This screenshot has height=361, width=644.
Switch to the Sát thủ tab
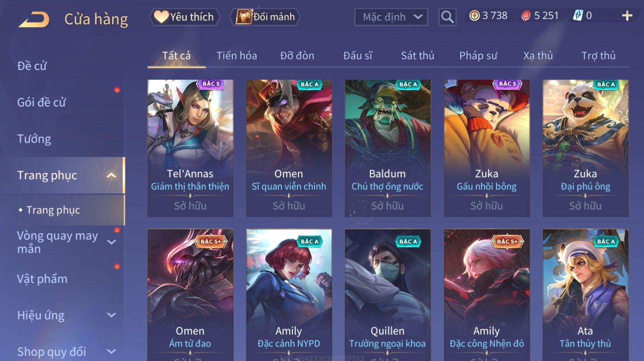(417, 55)
